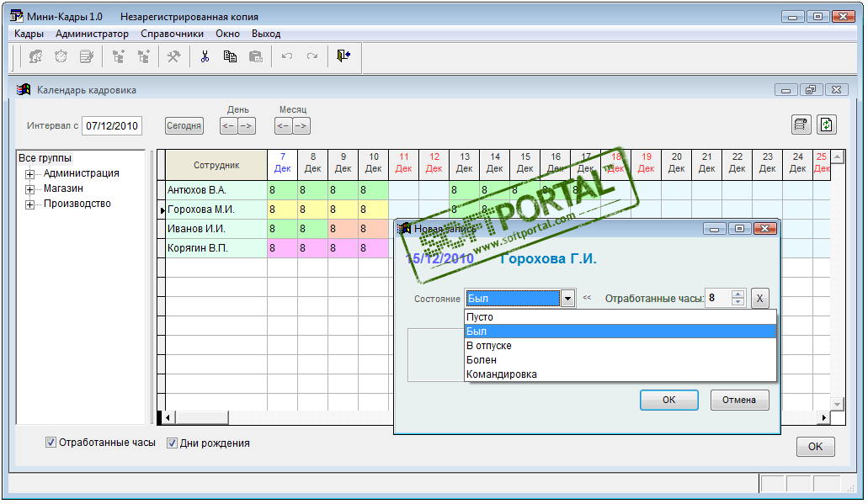Toggle Отработанные часы checkbox

[x=51, y=443]
